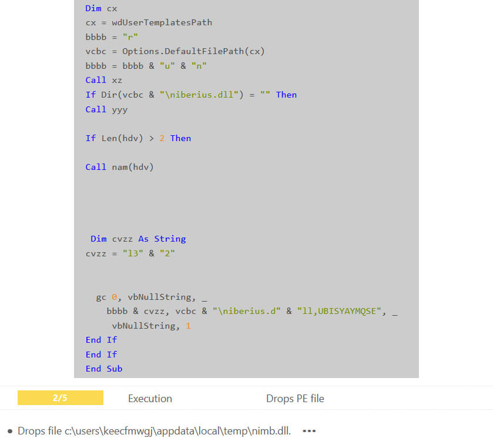Click the 'If Len(hdv) > 2 Then' line

138,138
